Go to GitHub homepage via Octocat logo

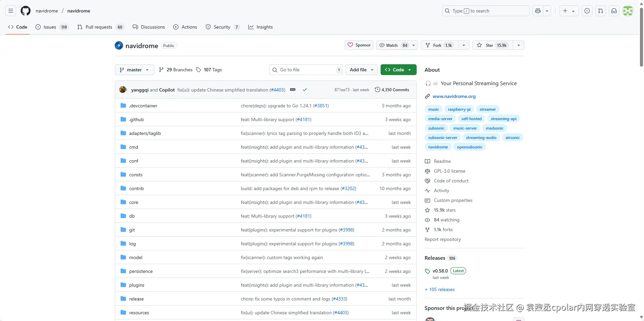26,11
